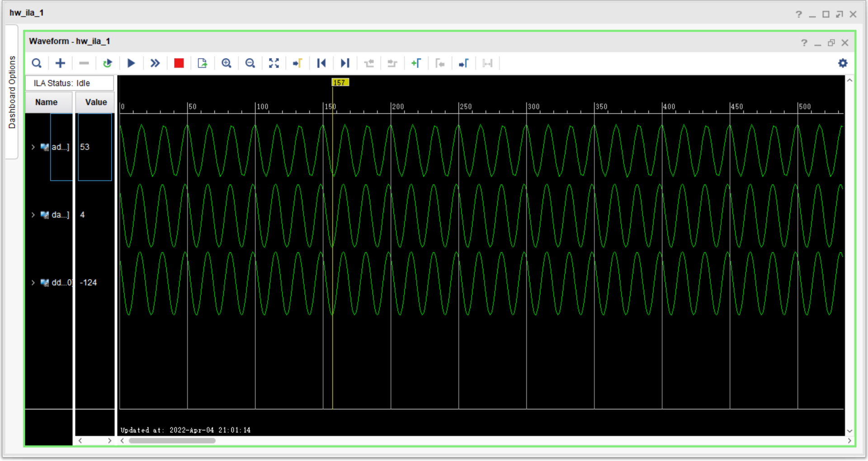
Task: Select the hw_ila_1 window title tab
Action: [x=26, y=12]
